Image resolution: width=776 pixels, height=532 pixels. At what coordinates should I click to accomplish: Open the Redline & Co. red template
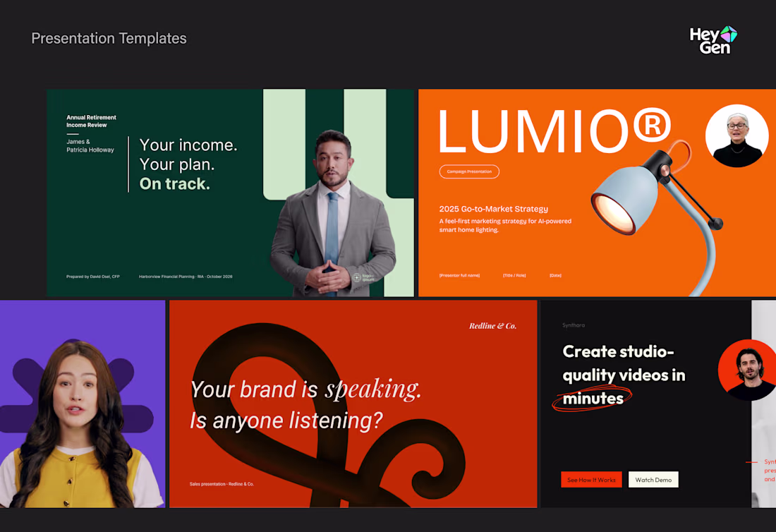pos(353,404)
